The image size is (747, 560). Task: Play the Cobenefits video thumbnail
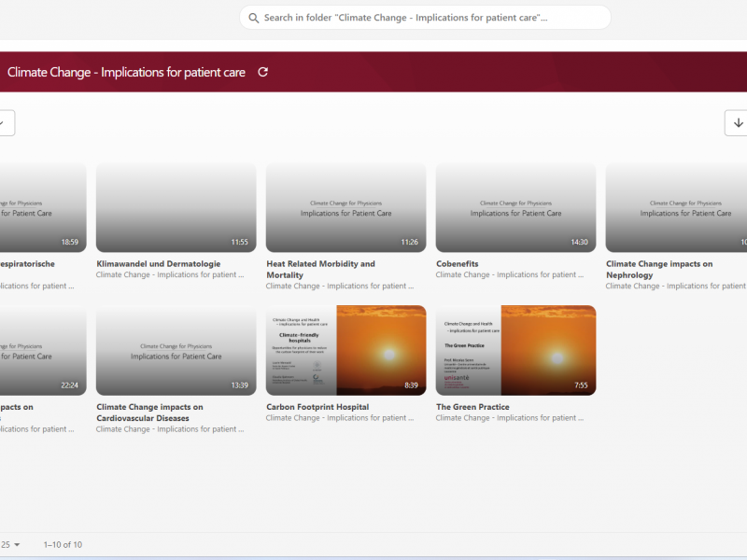click(515, 207)
